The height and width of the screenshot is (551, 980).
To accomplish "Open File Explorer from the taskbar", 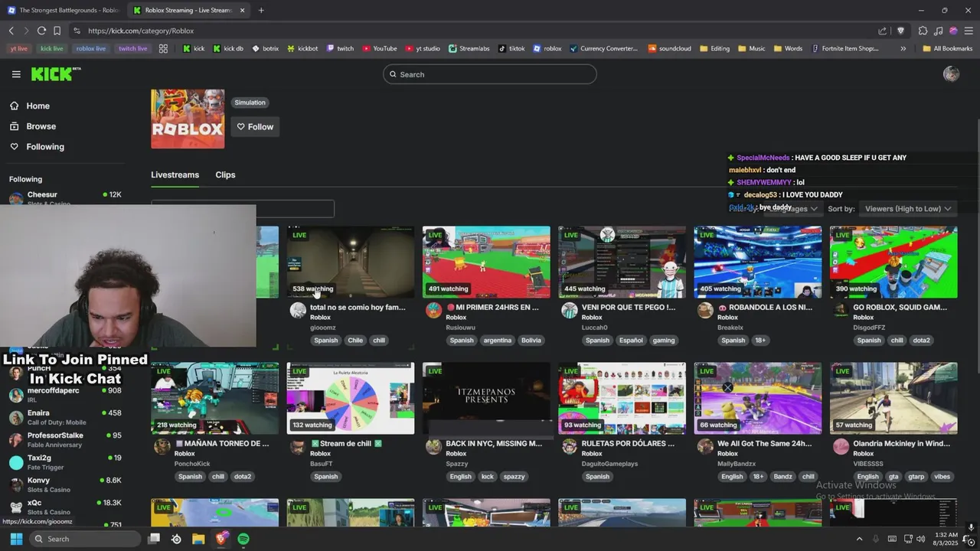I will click(x=198, y=539).
